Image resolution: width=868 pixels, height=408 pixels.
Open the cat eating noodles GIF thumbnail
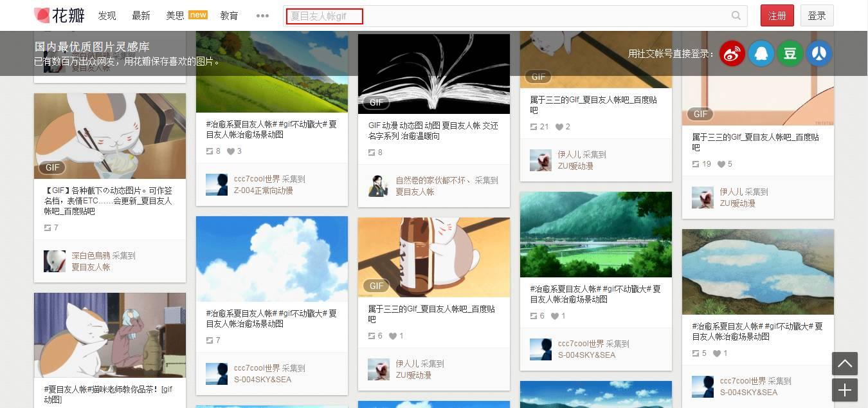[110, 136]
